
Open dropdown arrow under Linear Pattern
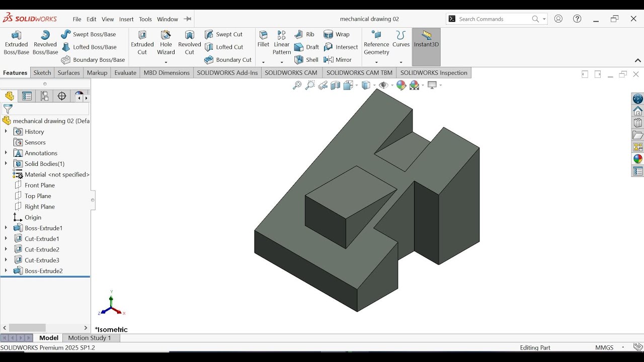[282, 62]
